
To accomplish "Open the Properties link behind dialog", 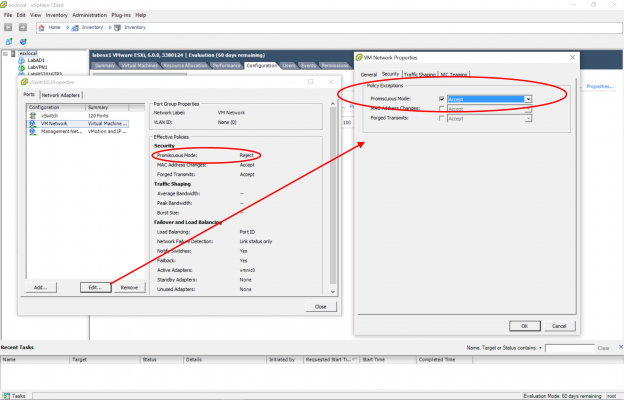I will [600, 86].
